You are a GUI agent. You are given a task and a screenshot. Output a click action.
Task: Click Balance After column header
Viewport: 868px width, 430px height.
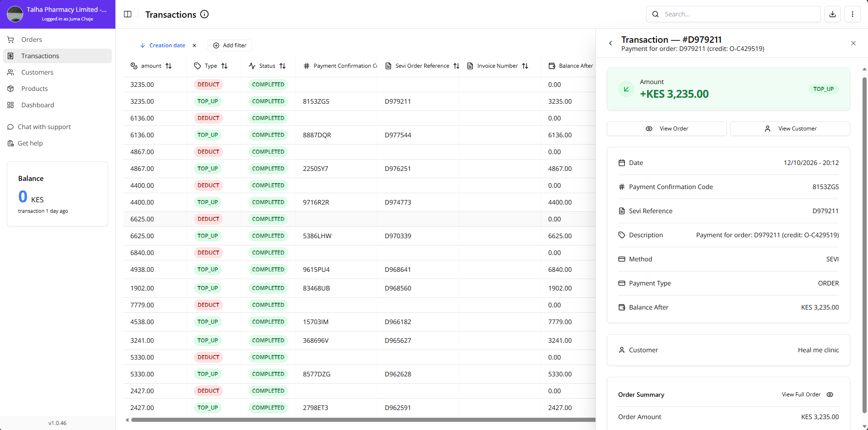tap(571, 66)
